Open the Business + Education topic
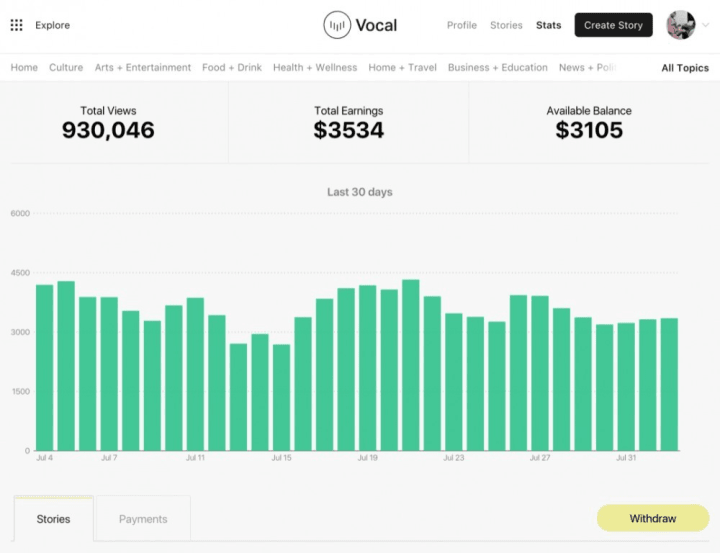Image resolution: width=720 pixels, height=553 pixels. (498, 68)
